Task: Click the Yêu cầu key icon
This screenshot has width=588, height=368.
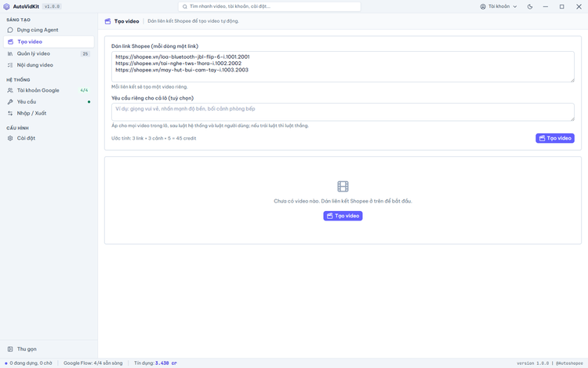Action: (x=10, y=102)
